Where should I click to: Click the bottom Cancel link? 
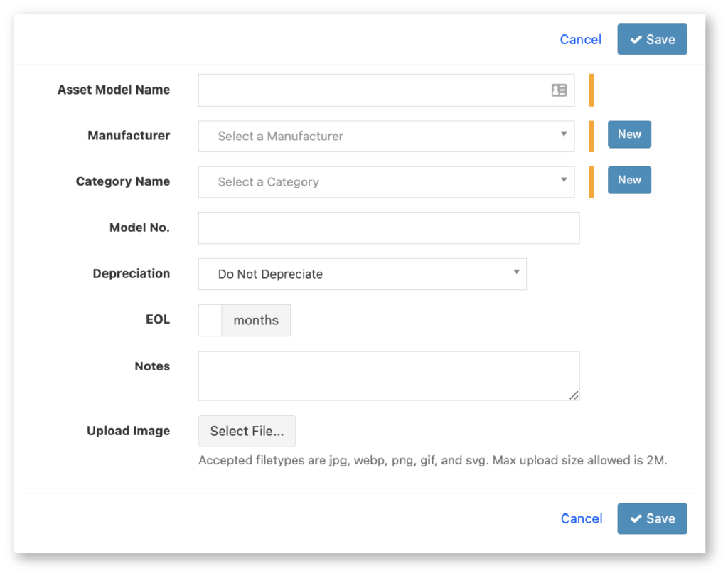point(581,519)
